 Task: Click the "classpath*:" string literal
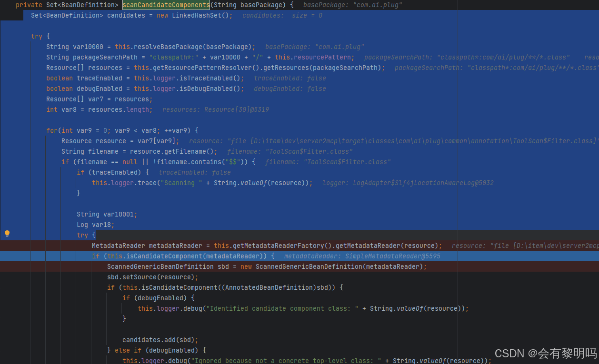(x=174, y=57)
